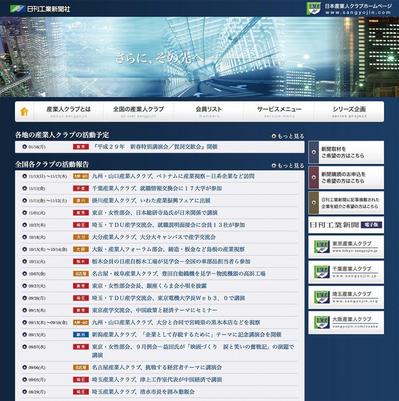Viewport: 399px width, 401px height.
Task: Open 大分産業人クラブ 大分大キャンパス article
Action: pyautogui.click(x=154, y=237)
